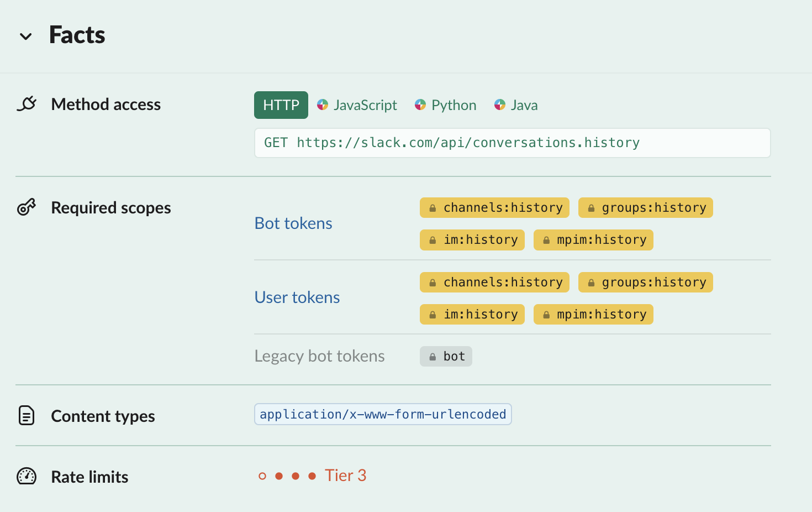Image resolution: width=812 pixels, height=512 pixels.
Task: Click the Python SDK logo icon
Action: click(420, 105)
